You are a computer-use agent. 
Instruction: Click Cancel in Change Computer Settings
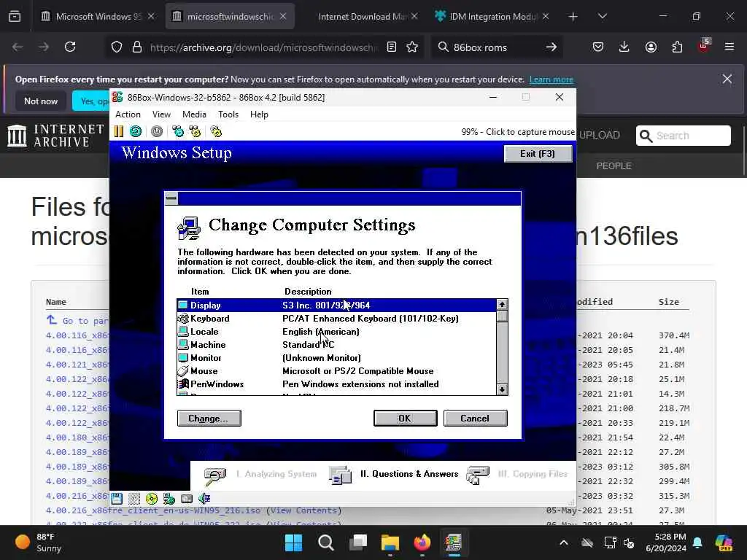(476, 418)
